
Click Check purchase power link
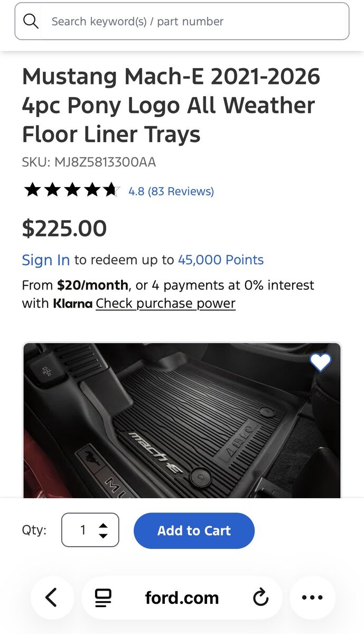tap(165, 303)
